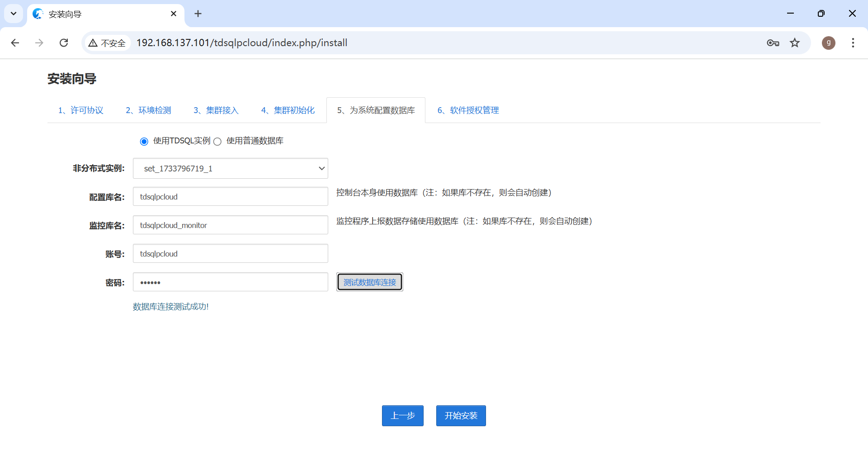Select the 使用普通数据库 radio button
This screenshot has width=868, height=456.
pos(217,142)
